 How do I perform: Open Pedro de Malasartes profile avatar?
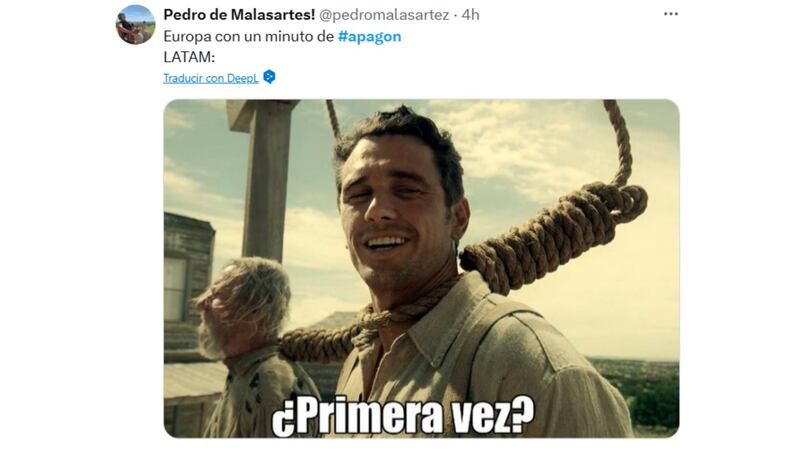click(x=135, y=24)
